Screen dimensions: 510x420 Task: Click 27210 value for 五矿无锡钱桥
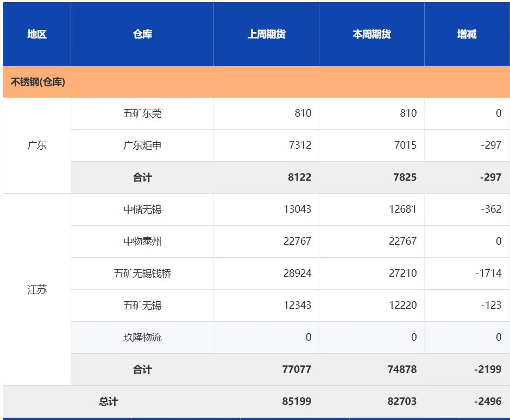(402, 273)
